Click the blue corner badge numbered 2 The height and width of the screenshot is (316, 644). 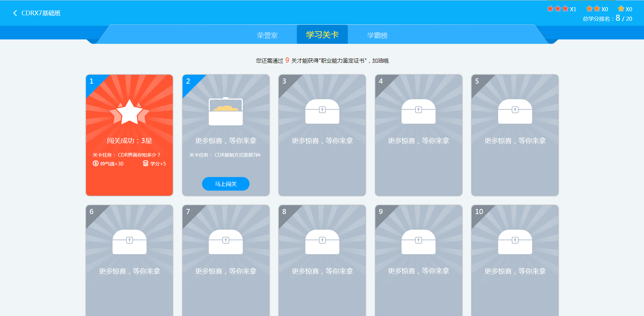pyautogui.click(x=188, y=82)
